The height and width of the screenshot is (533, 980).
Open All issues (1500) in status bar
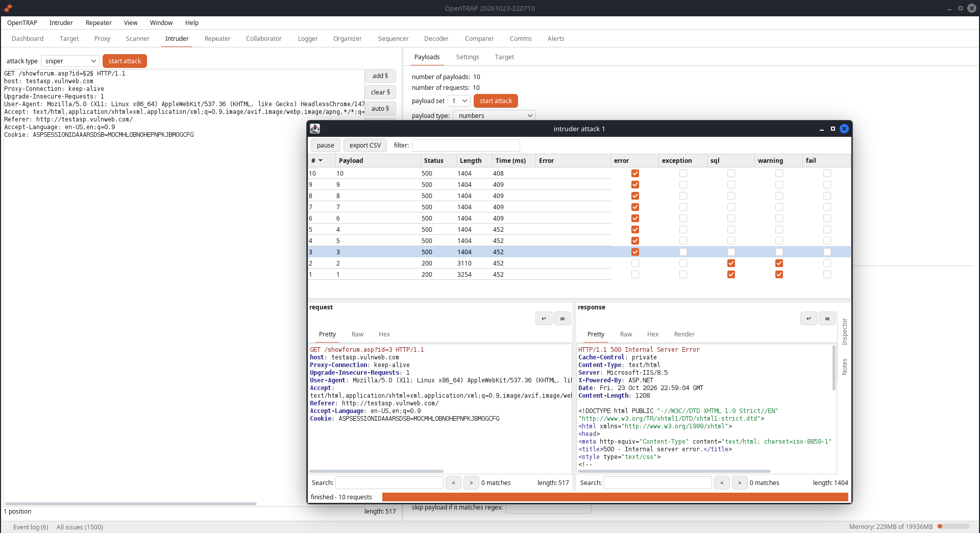tap(80, 527)
